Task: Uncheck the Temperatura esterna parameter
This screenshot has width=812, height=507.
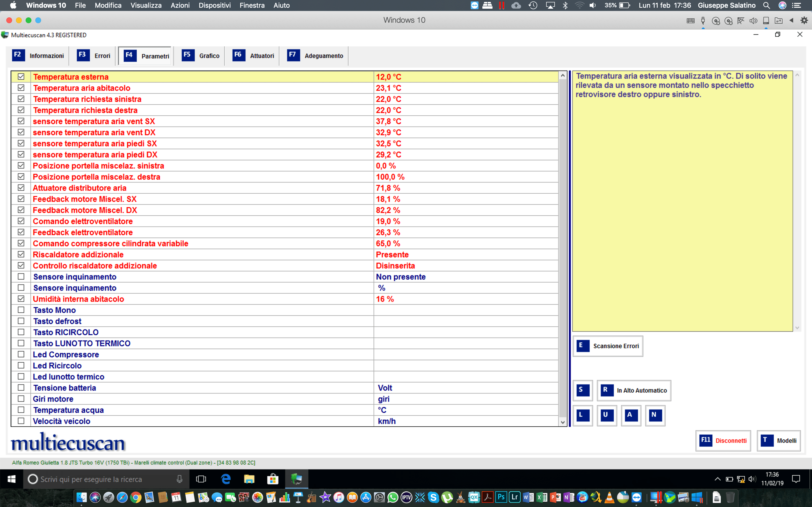Action: click(x=21, y=77)
